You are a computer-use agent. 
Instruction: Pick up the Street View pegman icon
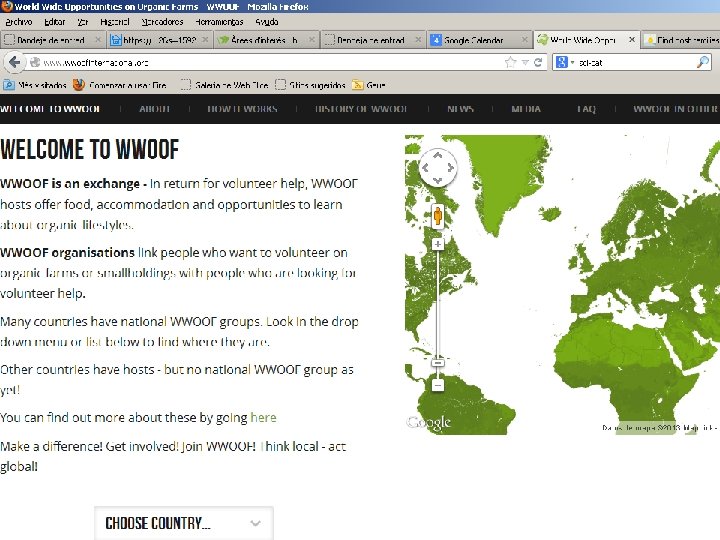(x=438, y=216)
